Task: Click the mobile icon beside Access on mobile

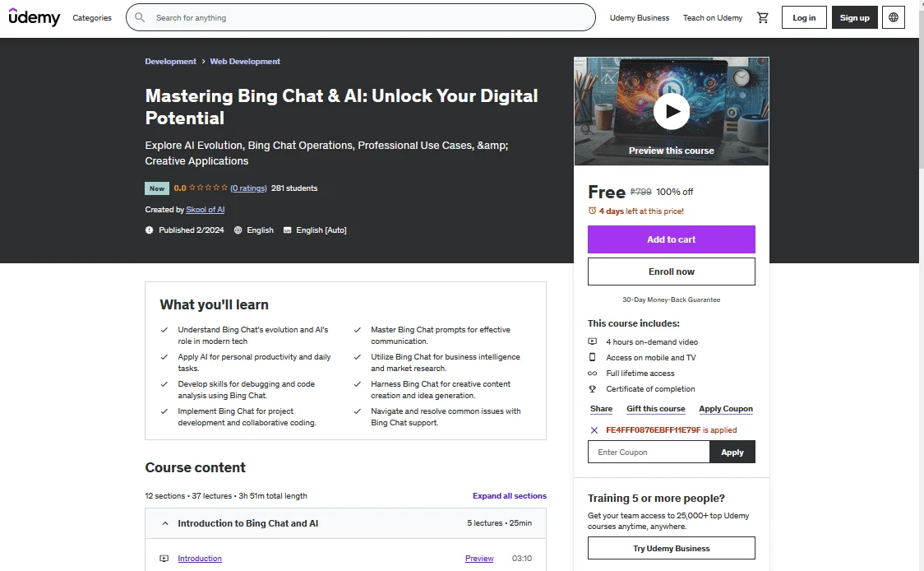Action: click(x=592, y=357)
